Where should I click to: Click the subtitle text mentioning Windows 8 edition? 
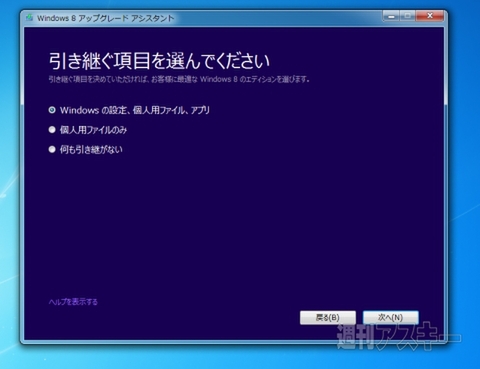pos(179,79)
